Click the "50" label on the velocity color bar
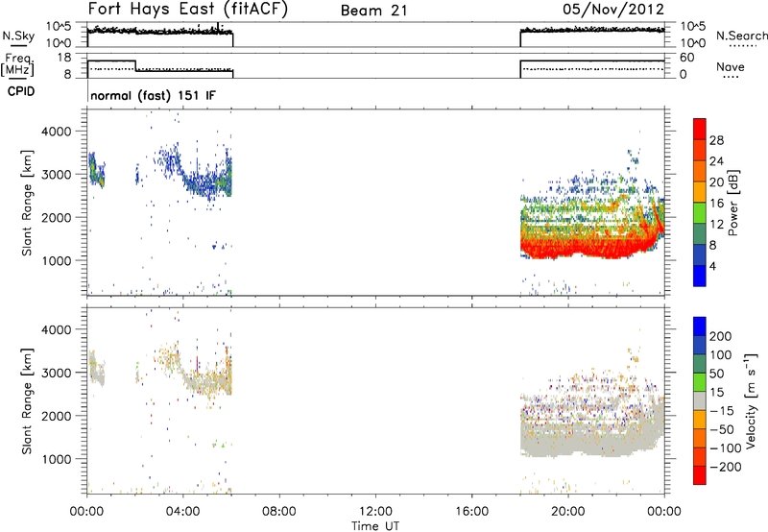Viewport: 768px width, 532px height. point(716,374)
